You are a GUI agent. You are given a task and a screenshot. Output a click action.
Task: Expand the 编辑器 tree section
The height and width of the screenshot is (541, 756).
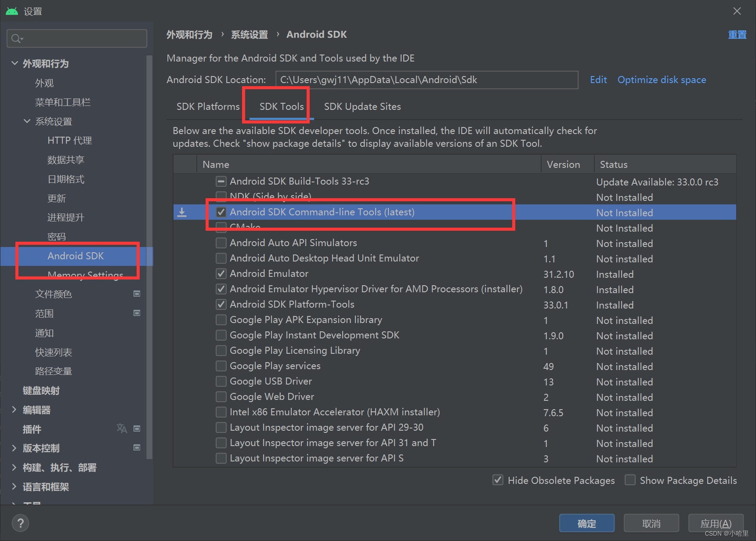14,410
